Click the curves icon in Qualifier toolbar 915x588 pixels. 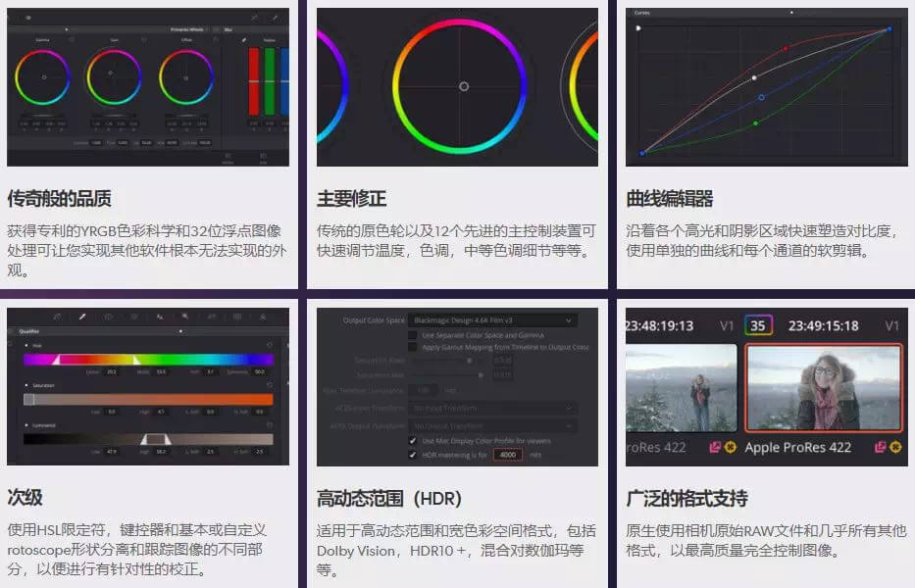[x=57, y=318]
